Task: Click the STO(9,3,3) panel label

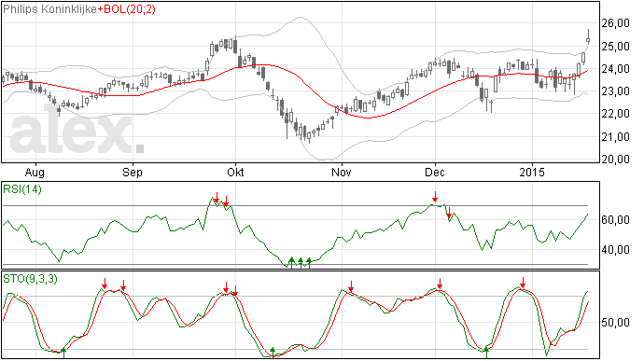Action: coord(30,279)
